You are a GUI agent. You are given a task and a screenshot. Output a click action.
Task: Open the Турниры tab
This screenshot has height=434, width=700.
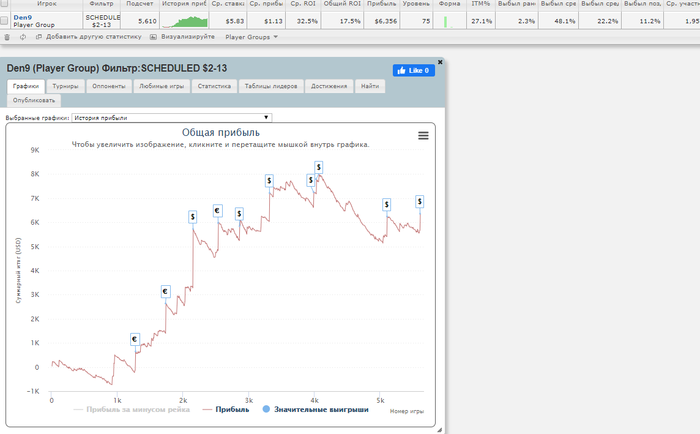point(65,86)
